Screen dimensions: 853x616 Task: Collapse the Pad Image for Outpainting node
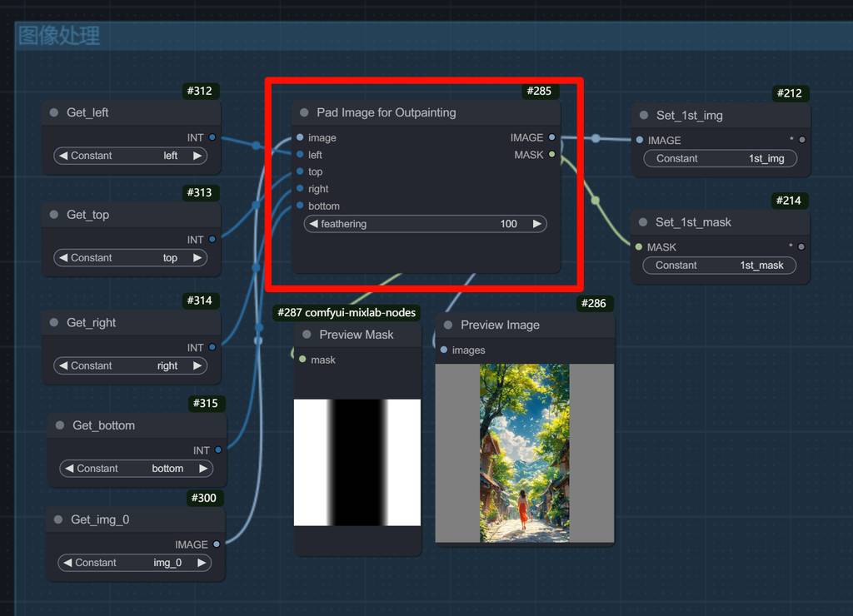point(304,112)
